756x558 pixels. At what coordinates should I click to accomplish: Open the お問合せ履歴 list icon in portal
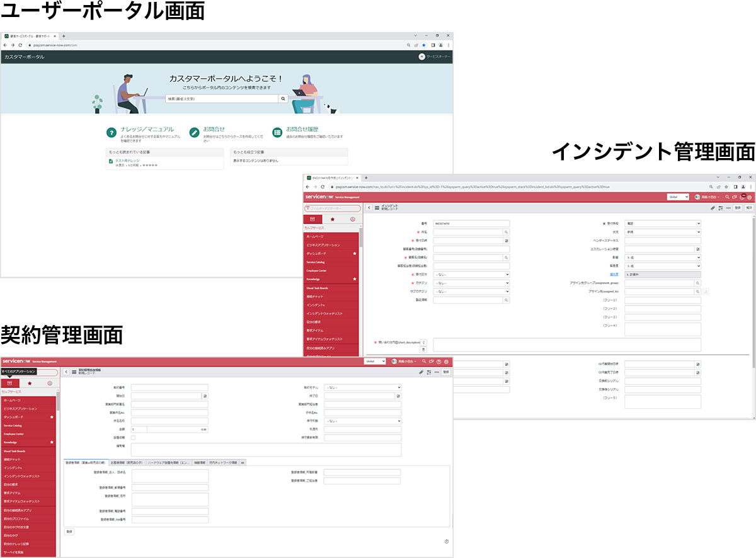[x=277, y=132]
